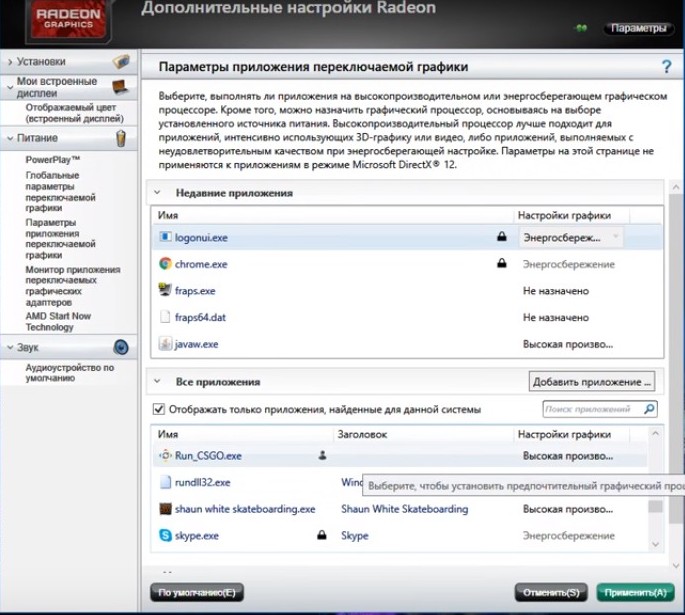Open the PowerPlay page

click(52, 160)
